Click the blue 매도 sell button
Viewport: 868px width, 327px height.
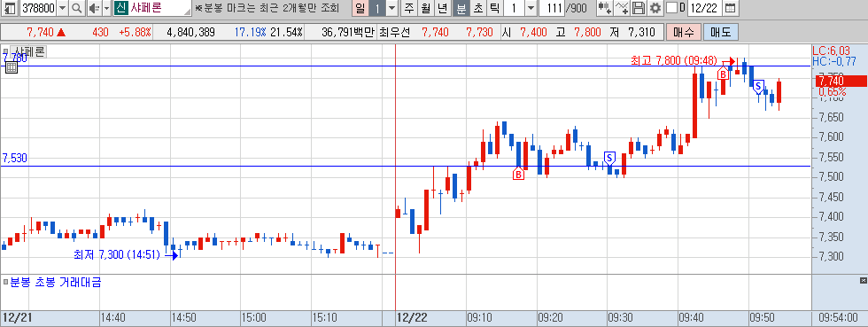720,32
